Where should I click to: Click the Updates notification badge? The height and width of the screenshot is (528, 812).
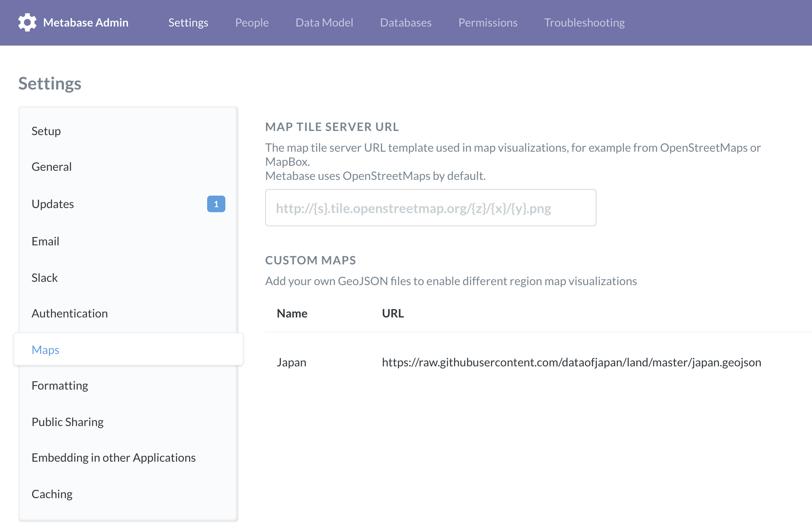tap(216, 204)
